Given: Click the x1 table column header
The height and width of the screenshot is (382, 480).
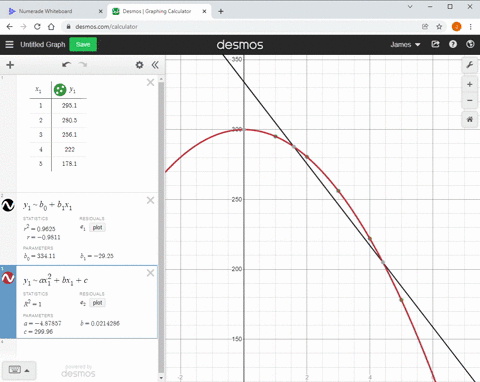Looking at the screenshot, I should [38, 90].
